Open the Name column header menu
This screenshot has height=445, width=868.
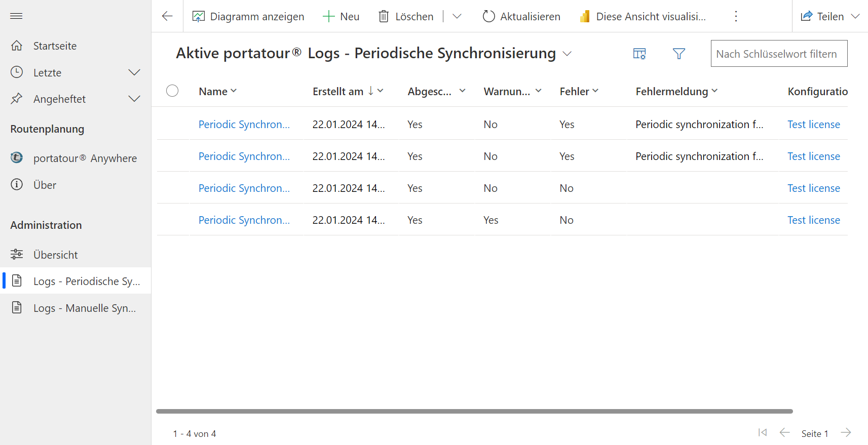click(x=218, y=91)
